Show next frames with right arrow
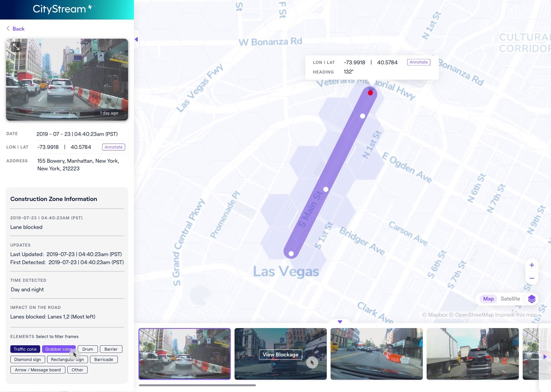 pos(545,356)
